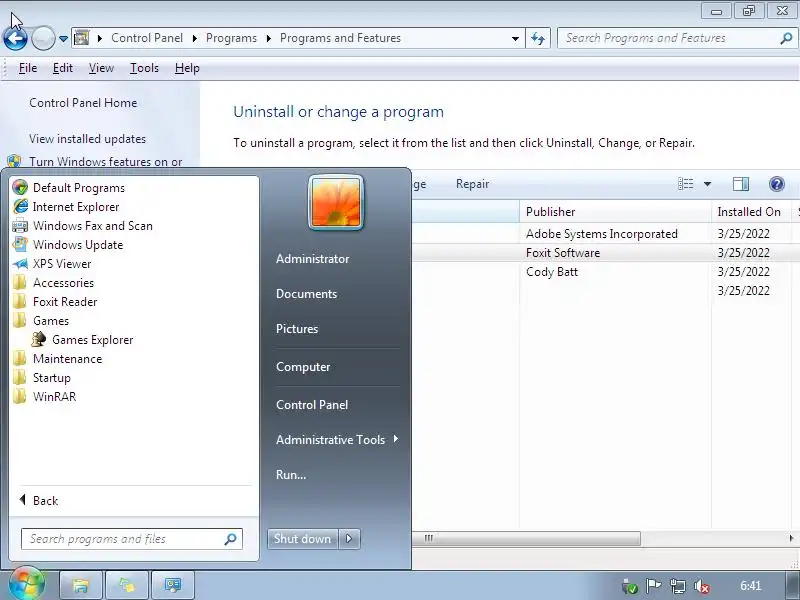Image resolution: width=800 pixels, height=600 pixels.
Task: Expand the Startup folder
Action: coord(52,378)
